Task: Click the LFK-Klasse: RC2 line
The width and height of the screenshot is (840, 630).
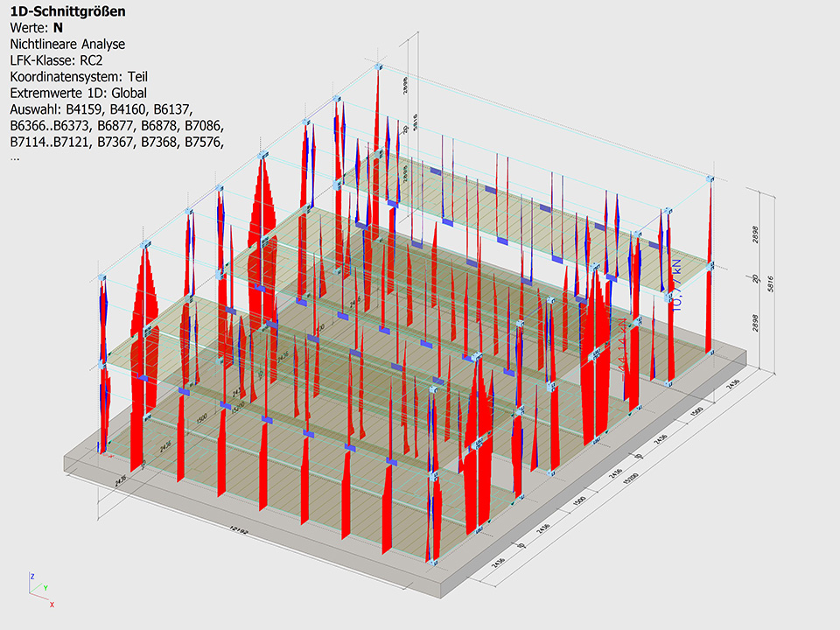Action: coord(56,59)
